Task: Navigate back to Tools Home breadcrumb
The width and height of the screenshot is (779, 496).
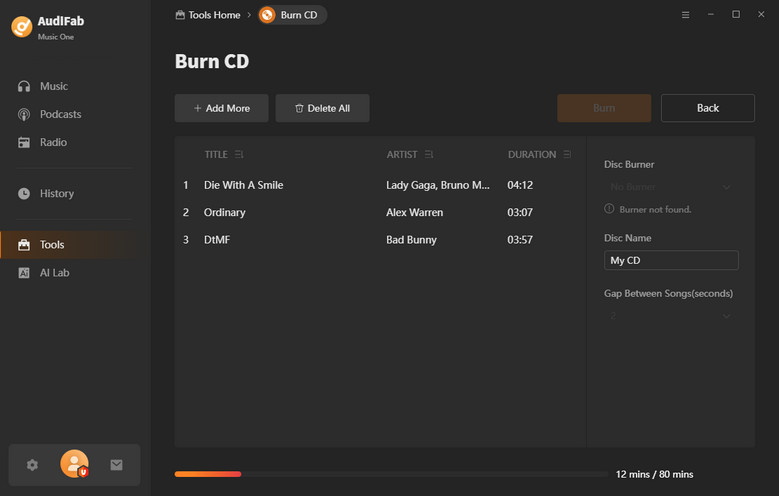Action: click(208, 15)
